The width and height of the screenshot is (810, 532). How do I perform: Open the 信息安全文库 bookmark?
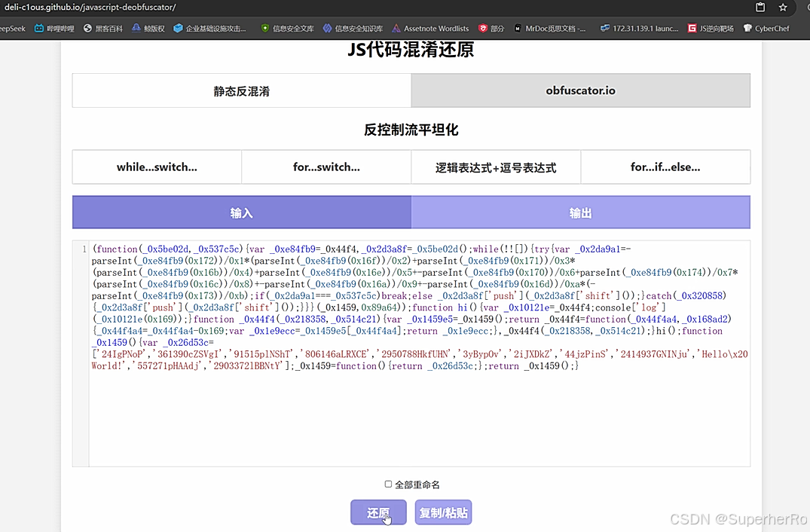click(x=287, y=29)
